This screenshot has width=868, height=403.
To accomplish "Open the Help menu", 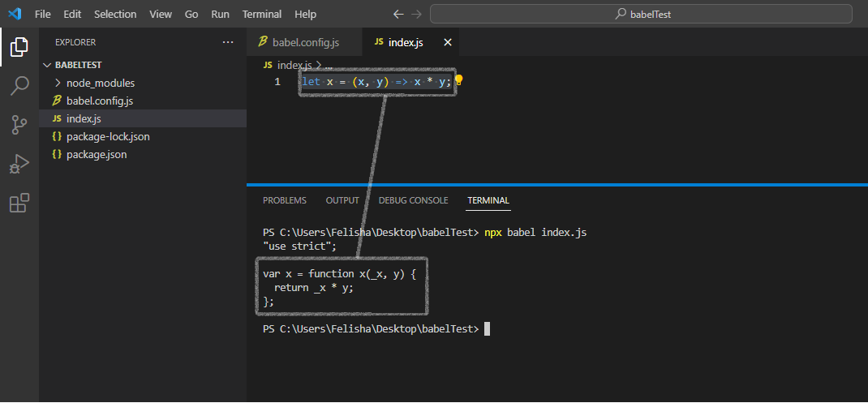I will coord(306,15).
